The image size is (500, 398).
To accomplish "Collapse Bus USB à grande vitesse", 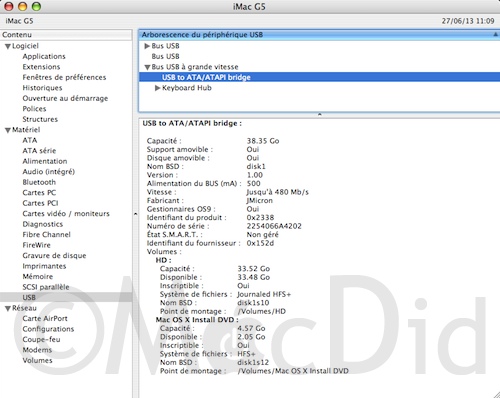I will pyautogui.click(x=147, y=67).
